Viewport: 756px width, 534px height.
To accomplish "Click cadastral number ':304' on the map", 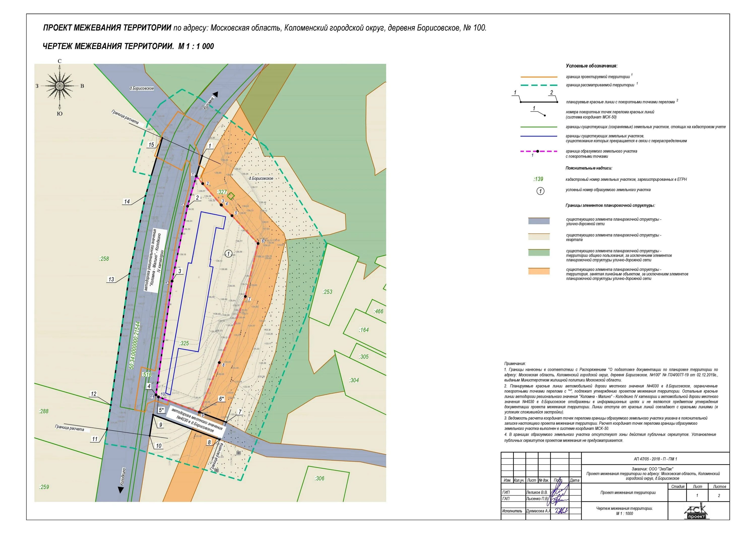I will [x=354, y=380].
